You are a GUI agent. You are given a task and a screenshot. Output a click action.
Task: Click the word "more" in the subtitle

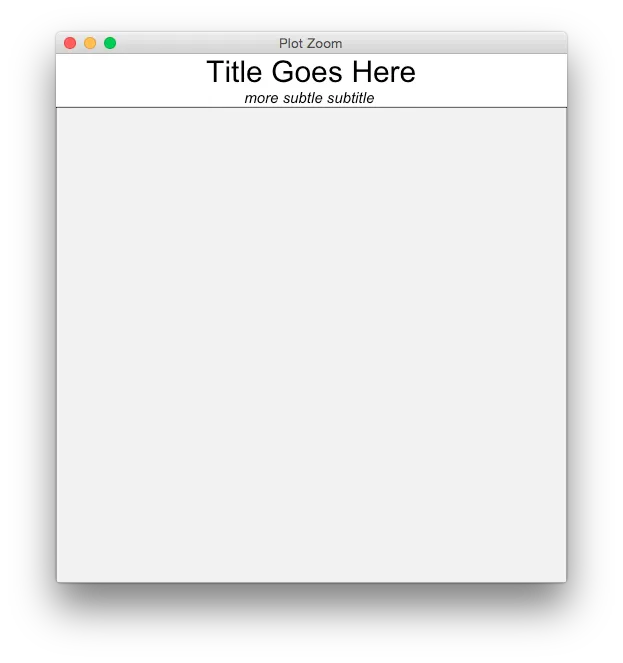coord(261,99)
